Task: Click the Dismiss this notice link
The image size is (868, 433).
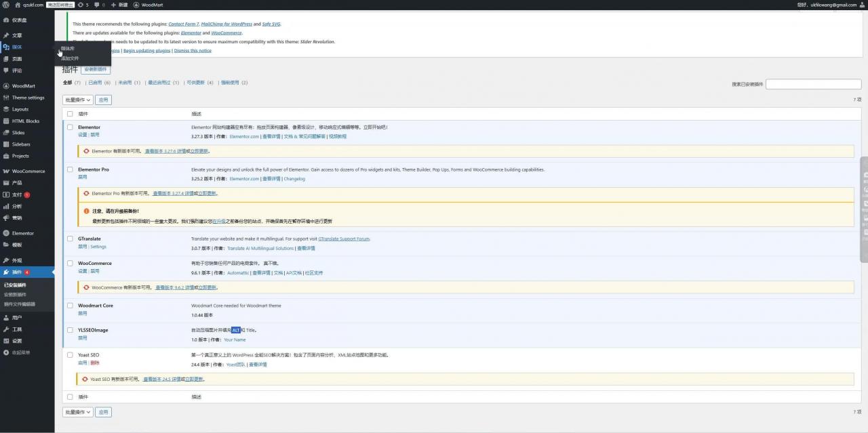Action: (193, 51)
